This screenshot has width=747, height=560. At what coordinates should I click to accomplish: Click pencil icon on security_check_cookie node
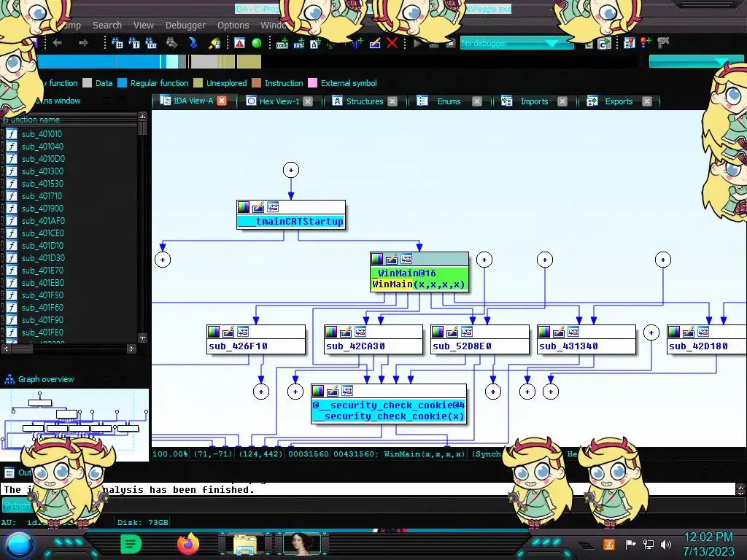coord(333,392)
